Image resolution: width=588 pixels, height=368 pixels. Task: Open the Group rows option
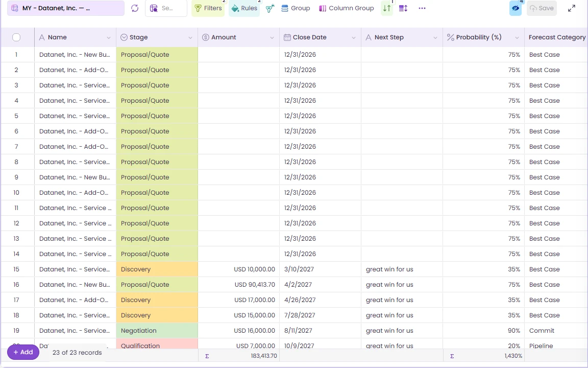(296, 8)
